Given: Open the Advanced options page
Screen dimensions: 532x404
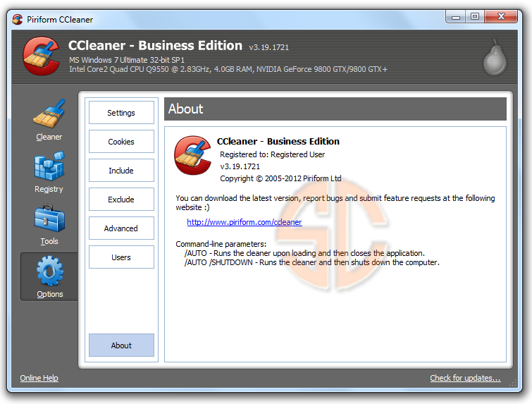Looking at the screenshot, I should [x=121, y=228].
